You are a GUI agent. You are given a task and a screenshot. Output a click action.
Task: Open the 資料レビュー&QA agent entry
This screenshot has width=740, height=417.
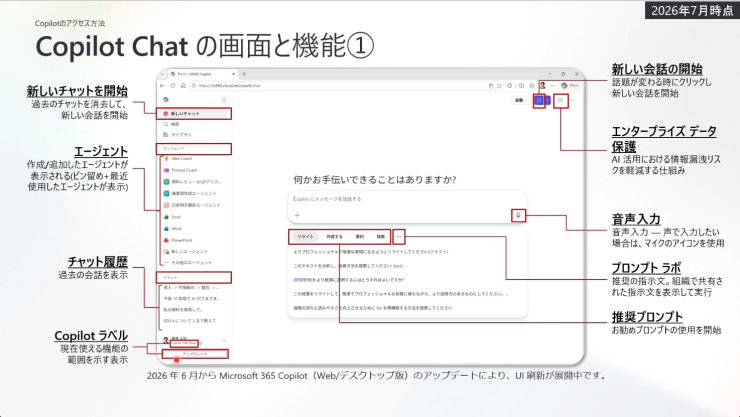[193, 182]
